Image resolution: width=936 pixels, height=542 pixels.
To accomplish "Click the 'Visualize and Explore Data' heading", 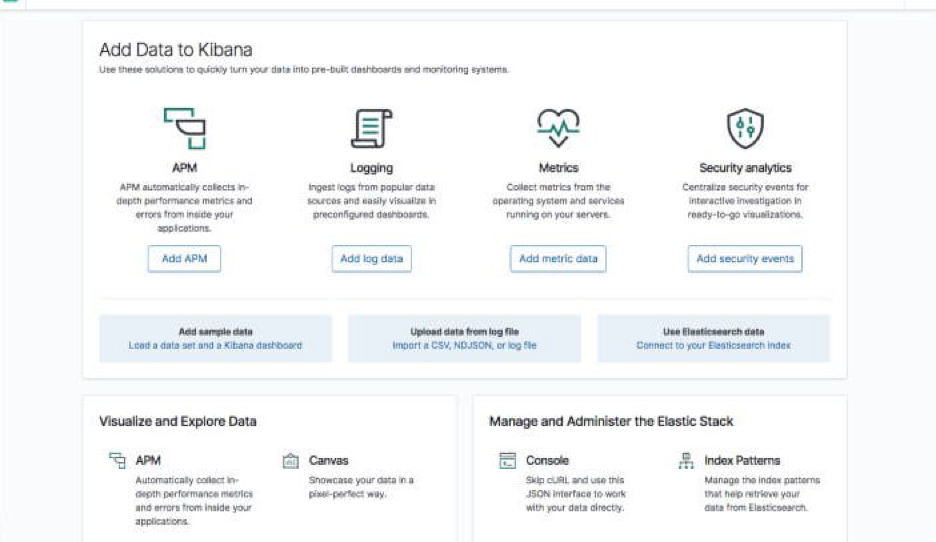I will click(x=178, y=421).
